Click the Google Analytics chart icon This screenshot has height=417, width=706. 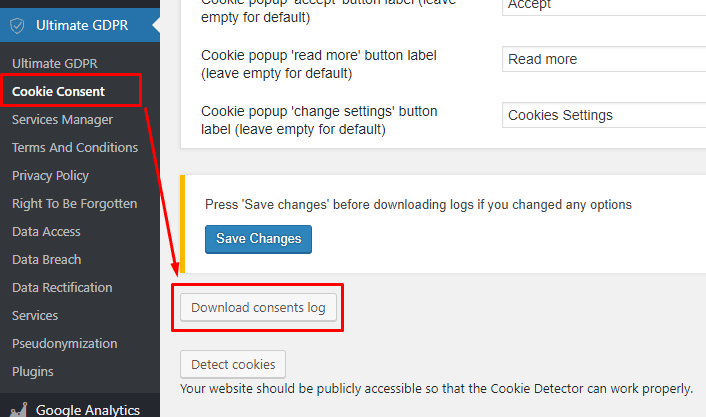tap(17, 409)
